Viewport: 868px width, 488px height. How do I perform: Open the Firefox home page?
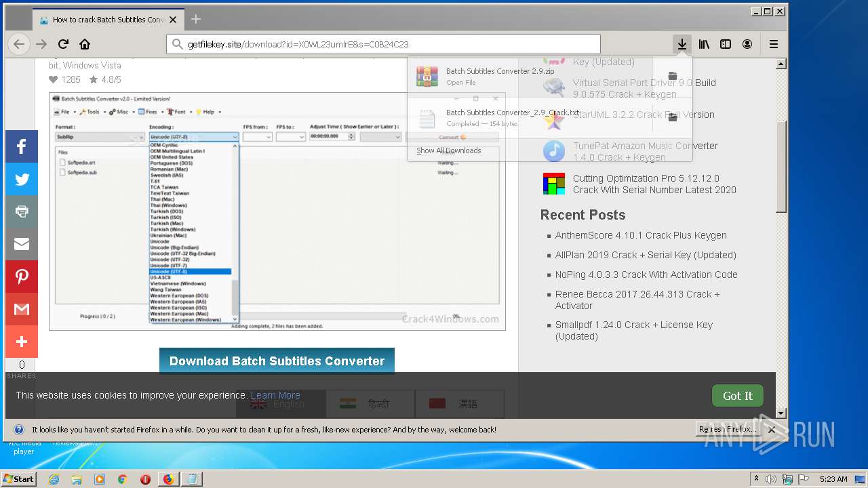[x=85, y=44]
